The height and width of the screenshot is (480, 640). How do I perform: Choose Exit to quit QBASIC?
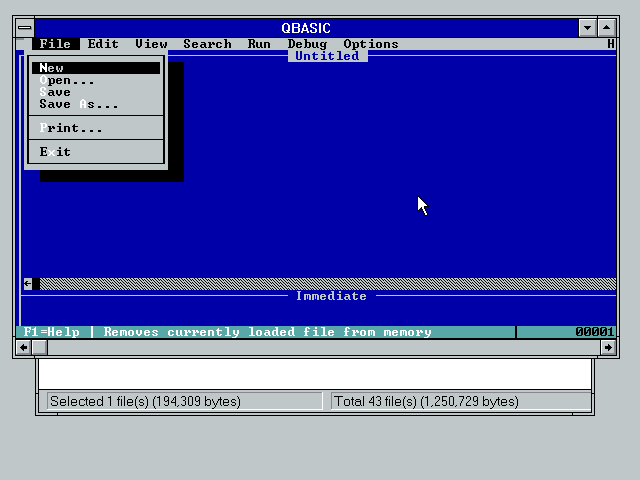96,152
